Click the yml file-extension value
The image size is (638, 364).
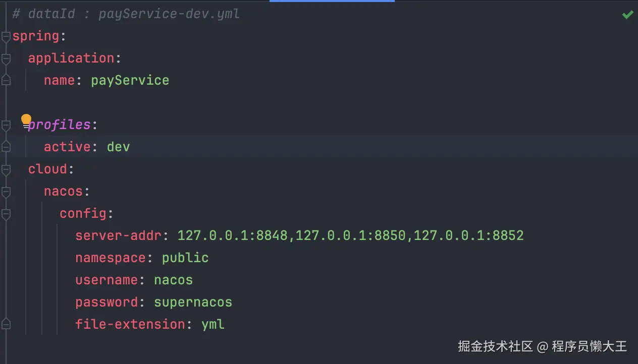(x=212, y=324)
